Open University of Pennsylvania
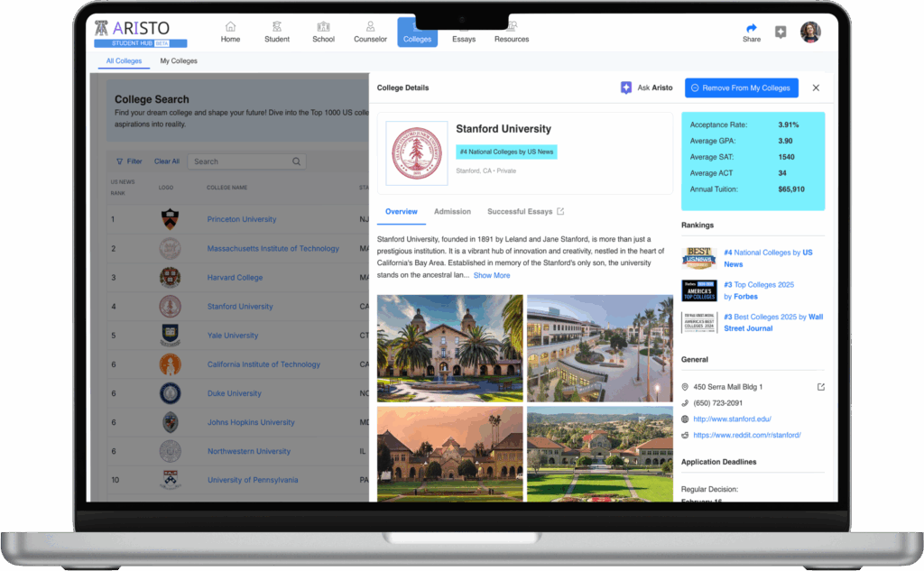 tap(253, 480)
